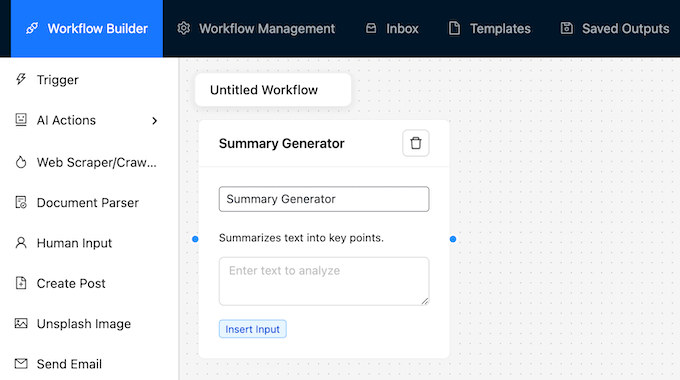Click the Templates document icon
Screen dimensions: 680x380
(x=454, y=28)
